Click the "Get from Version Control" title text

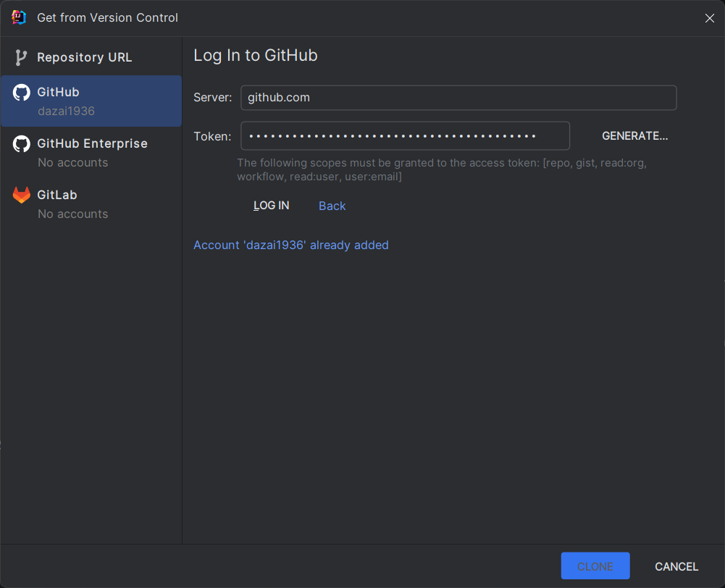(107, 17)
